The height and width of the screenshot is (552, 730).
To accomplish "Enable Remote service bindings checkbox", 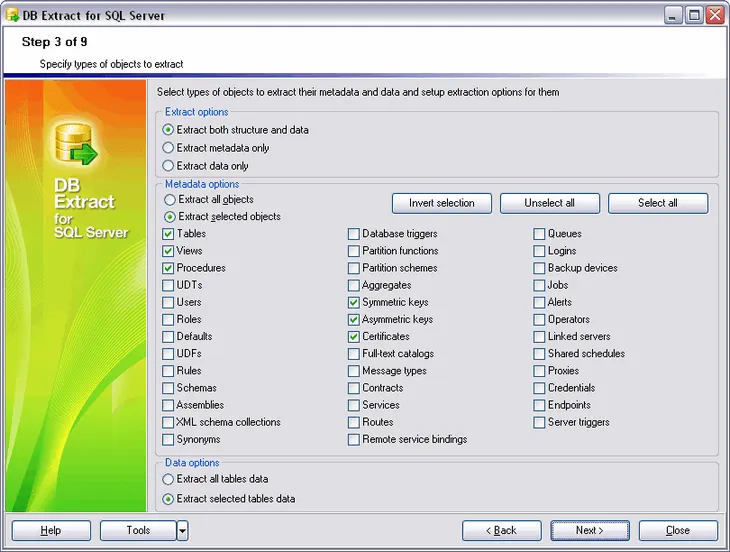I will (x=354, y=439).
